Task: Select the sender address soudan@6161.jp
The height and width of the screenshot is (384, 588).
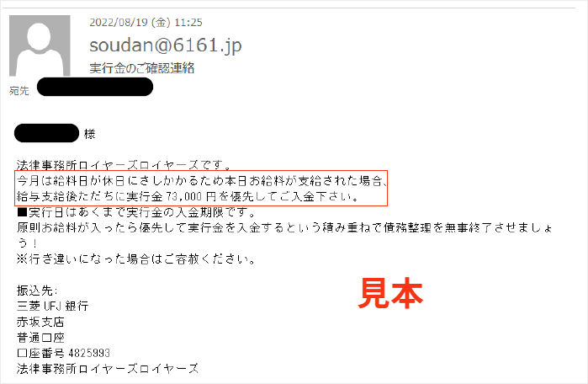Action: pyautogui.click(x=166, y=45)
